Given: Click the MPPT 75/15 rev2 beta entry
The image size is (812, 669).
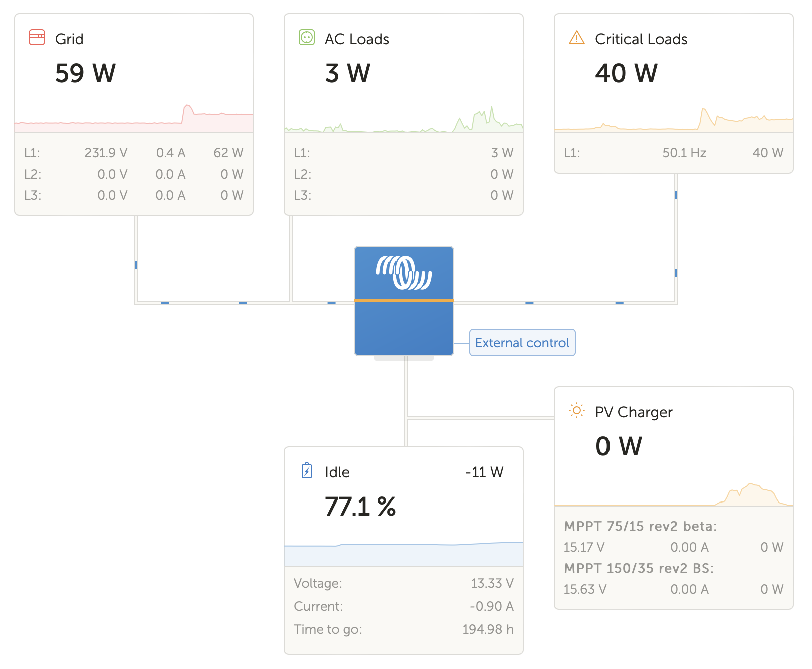Looking at the screenshot, I should pyautogui.click(x=641, y=526).
